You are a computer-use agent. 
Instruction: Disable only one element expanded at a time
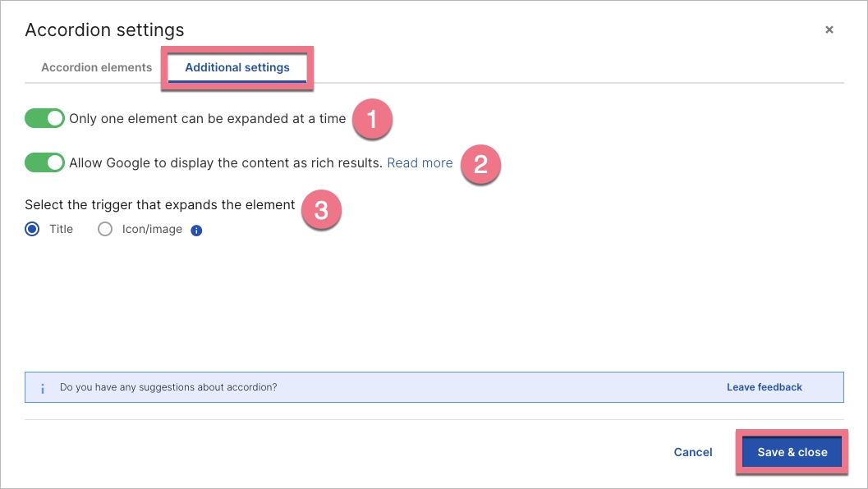pyautogui.click(x=44, y=118)
